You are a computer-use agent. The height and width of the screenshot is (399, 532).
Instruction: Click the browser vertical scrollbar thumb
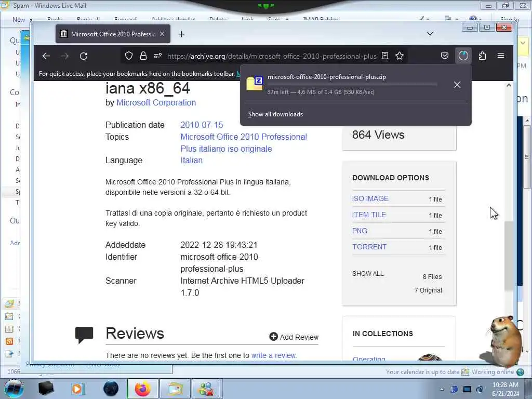click(509, 256)
